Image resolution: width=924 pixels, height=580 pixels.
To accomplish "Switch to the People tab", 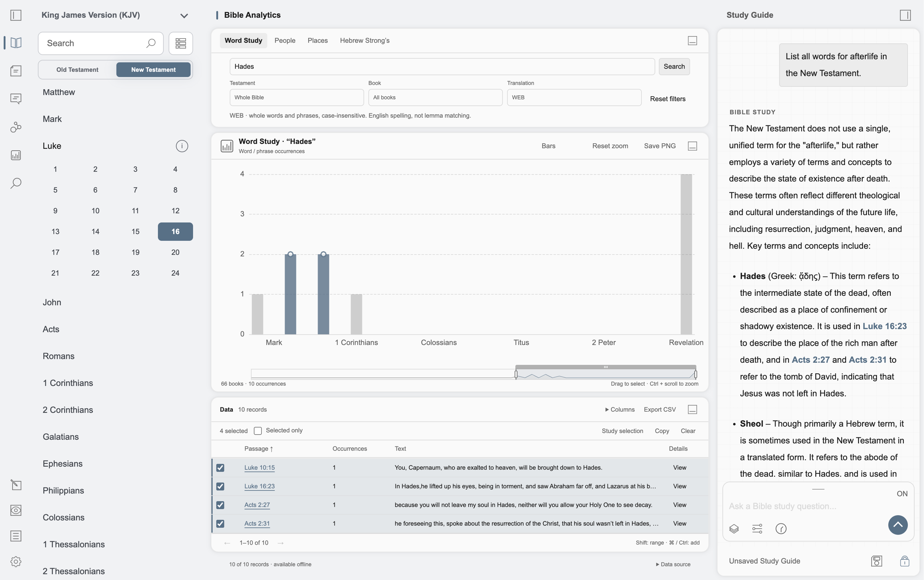I will pyautogui.click(x=285, y=41).
